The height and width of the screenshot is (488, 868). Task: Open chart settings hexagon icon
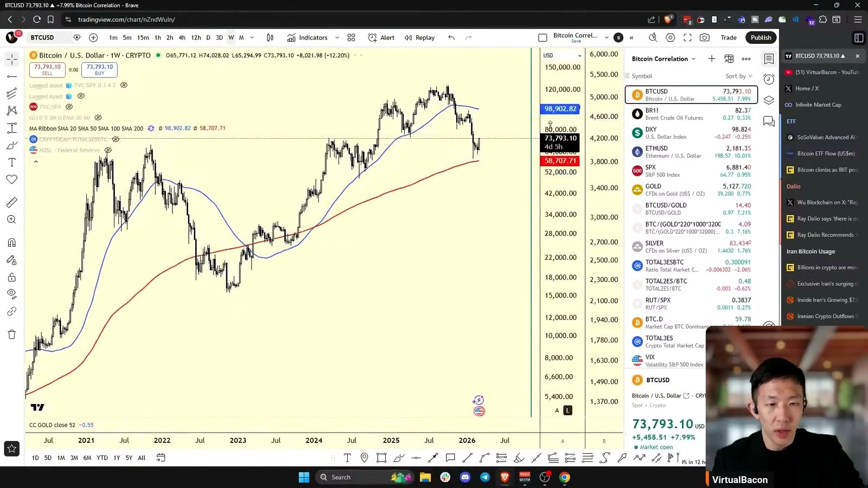[671, 37]
